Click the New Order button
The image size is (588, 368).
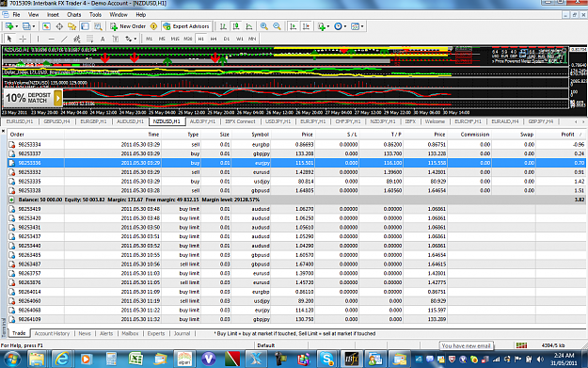128,26
